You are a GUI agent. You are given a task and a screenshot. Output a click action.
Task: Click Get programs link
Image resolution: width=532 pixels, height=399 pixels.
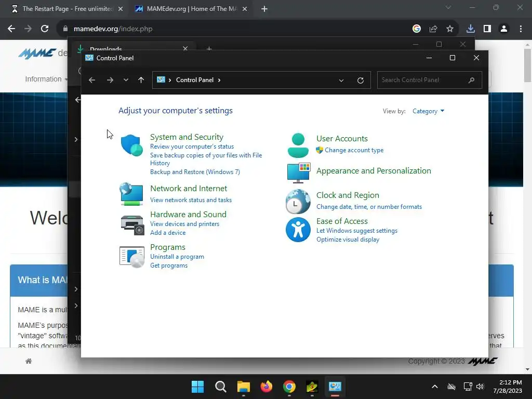pyautogui.click(x=169, y=265)
